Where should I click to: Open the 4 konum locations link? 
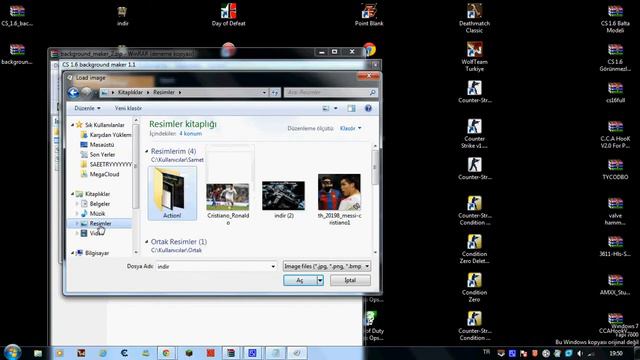point(191,133)
